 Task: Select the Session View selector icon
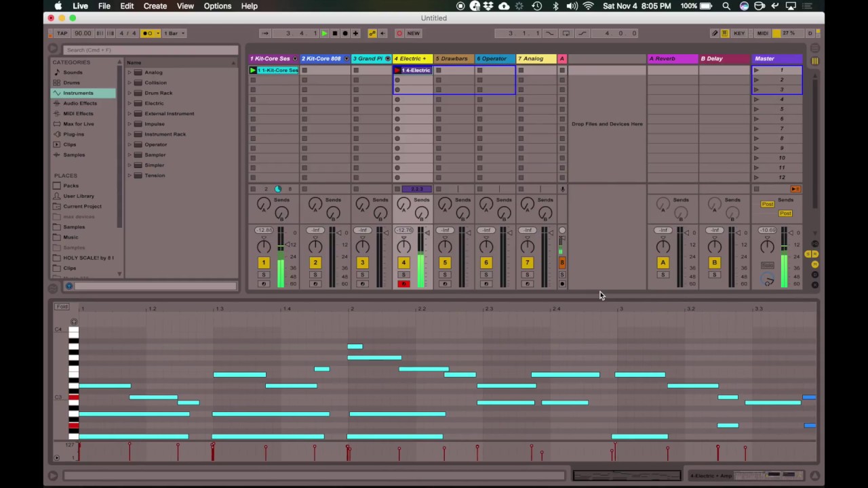[x=814, y=61]
